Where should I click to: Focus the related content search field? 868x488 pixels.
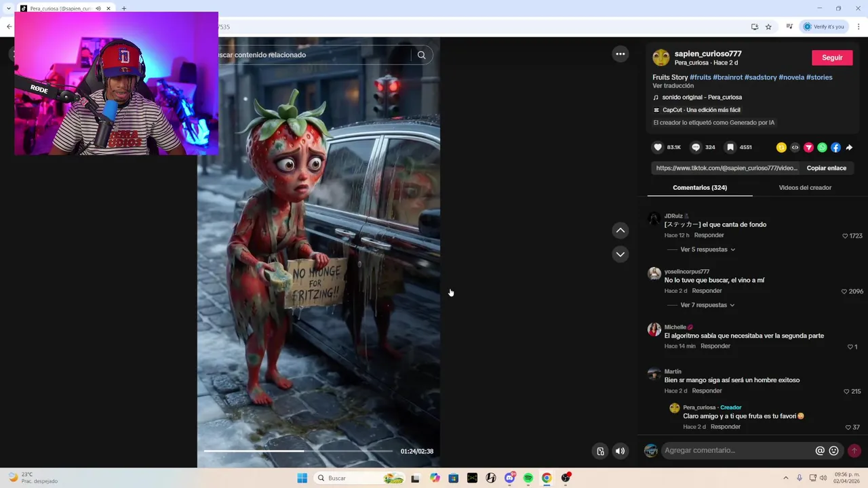tap(312, 55)
